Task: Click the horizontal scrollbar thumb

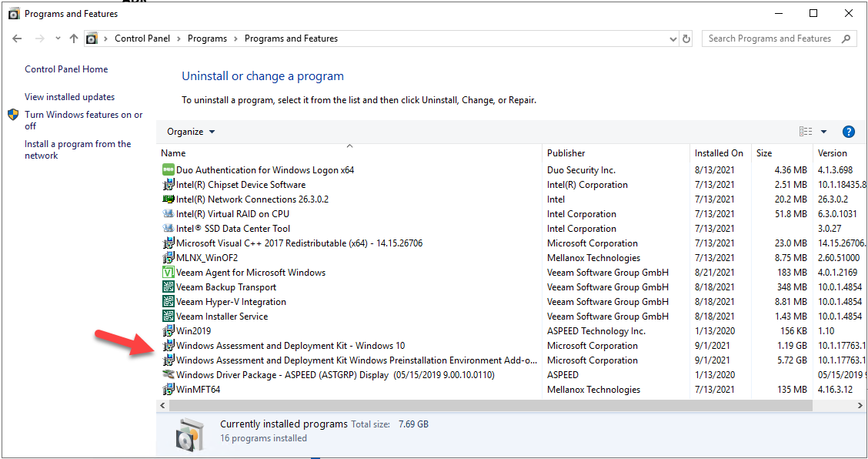Action: click(x=490, y=406)
